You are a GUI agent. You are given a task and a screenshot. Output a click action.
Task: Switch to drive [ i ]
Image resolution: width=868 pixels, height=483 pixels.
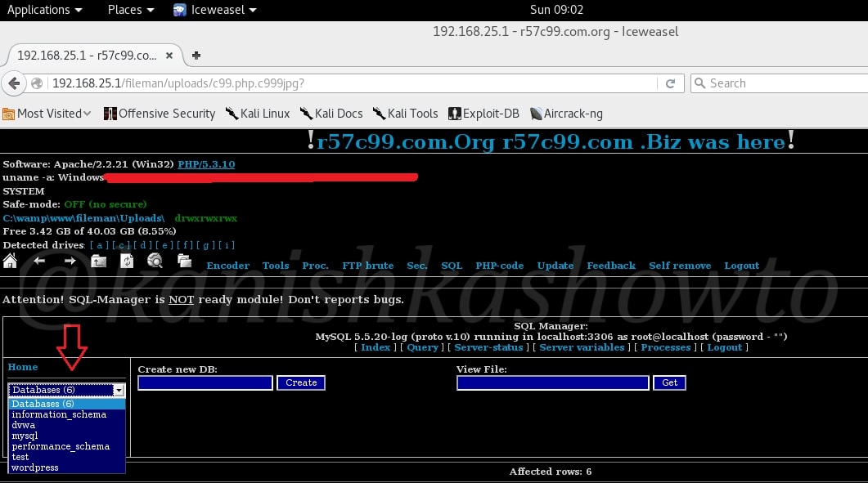click(x=227, y=245)
